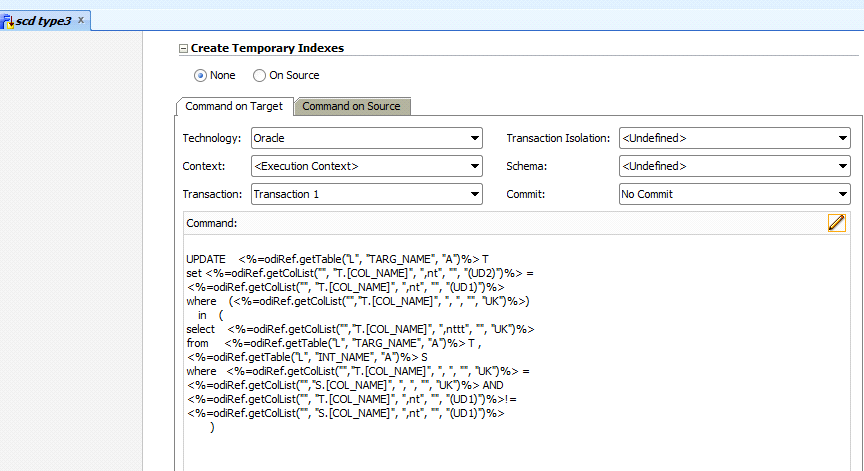864x471 pixels.
Task: Click the 'Create Temporary Indexes' heading
Action: click(x=267, y=48)
